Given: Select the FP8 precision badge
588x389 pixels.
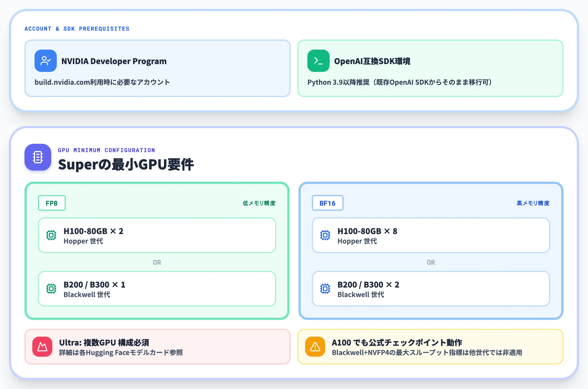Looking at the screenshot, I should [52, 203].
